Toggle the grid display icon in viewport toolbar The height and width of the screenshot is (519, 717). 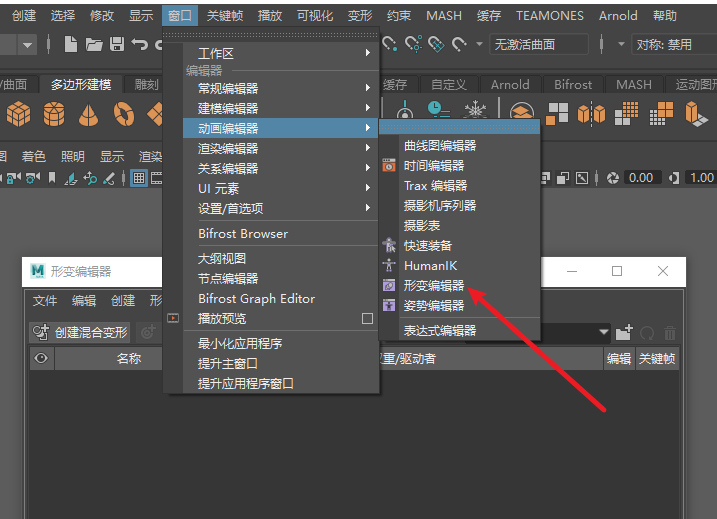point(139,178)
